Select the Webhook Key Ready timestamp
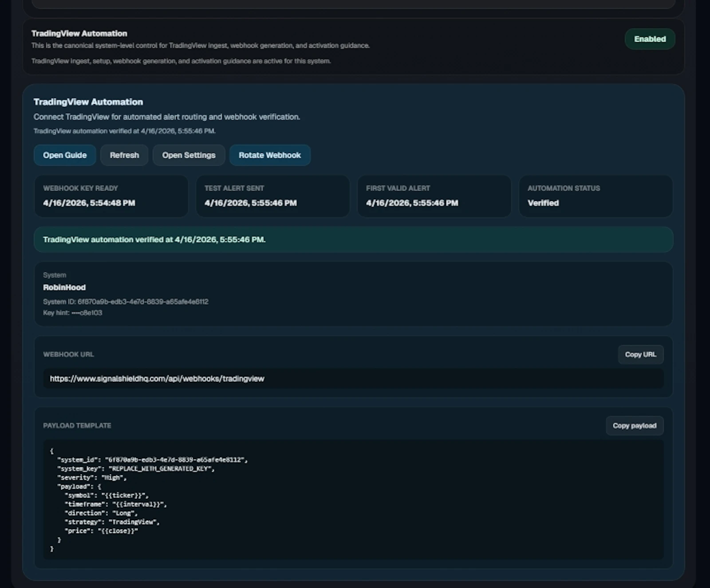 (89, 203)
